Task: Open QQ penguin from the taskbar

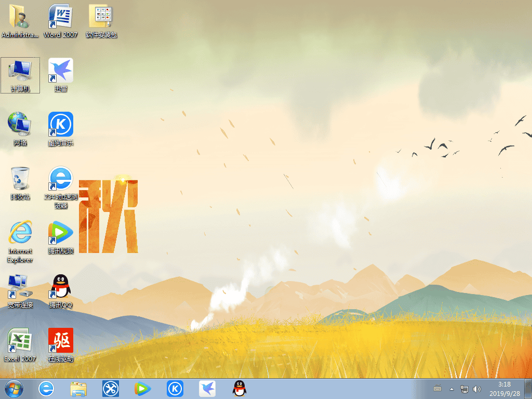Action: click(240, 389)
